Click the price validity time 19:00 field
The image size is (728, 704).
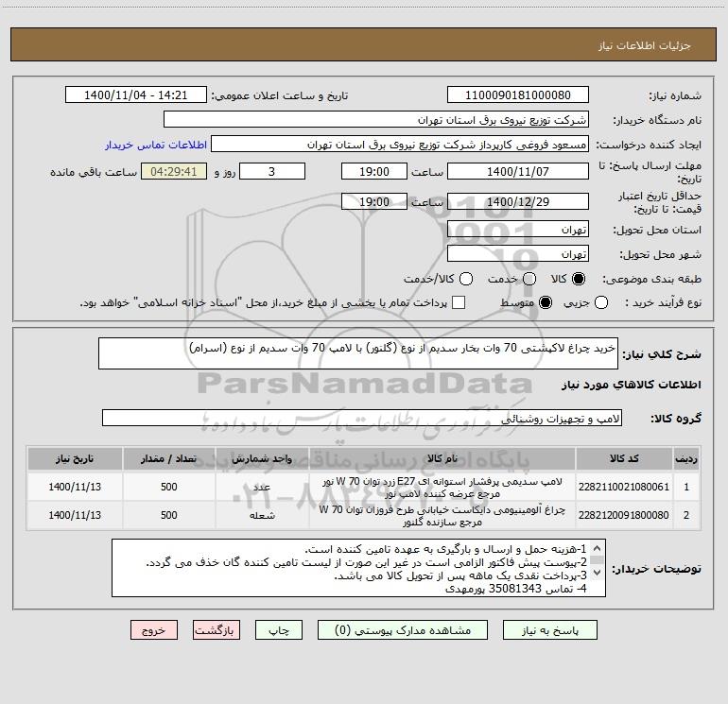tap(374, 201)
